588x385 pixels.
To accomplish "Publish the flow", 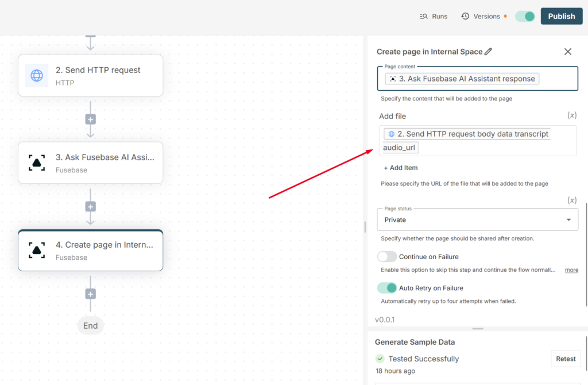I will click(x=562, y=16).
